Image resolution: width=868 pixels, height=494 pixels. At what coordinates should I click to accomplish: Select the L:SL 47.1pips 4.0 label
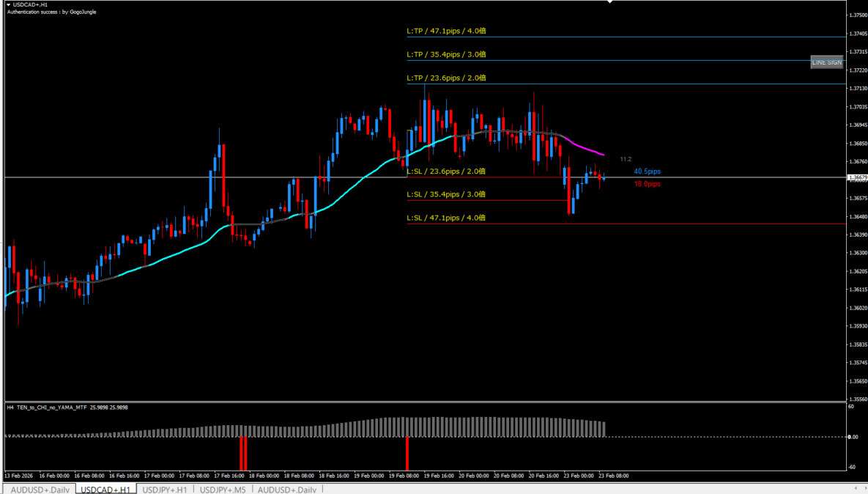pyautogui.click(x=446, y=218)
